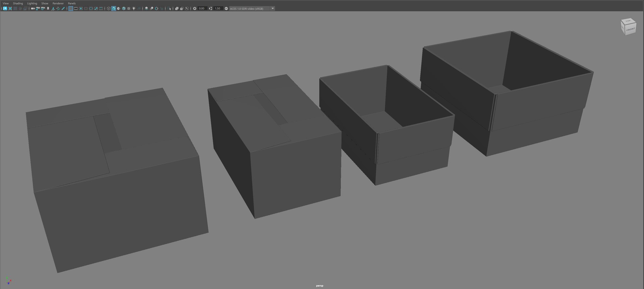Click the Lock Camera icon
This screenshot has height=289, width=644.
[38, 8]
